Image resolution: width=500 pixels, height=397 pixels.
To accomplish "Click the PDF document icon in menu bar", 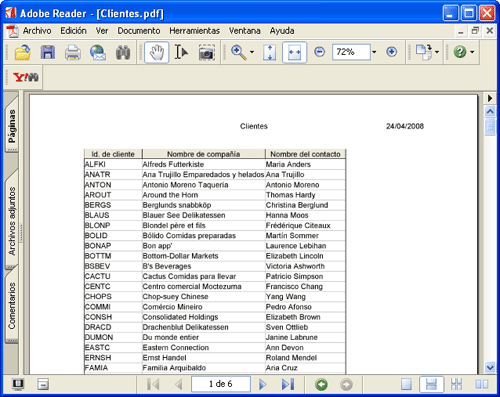I will point(13,31).
